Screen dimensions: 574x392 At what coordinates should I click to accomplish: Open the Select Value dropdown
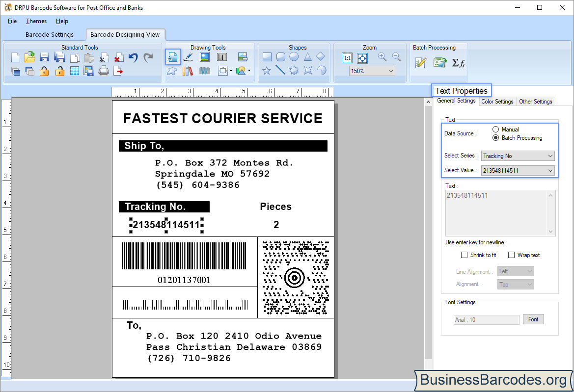pyautogui.click(x=518, y=170)
